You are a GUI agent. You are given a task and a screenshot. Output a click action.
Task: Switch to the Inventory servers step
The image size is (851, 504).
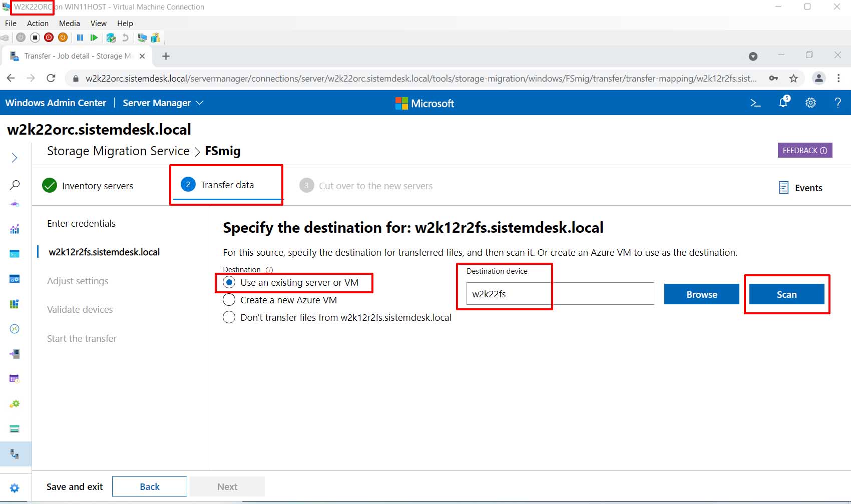(88, 186)
